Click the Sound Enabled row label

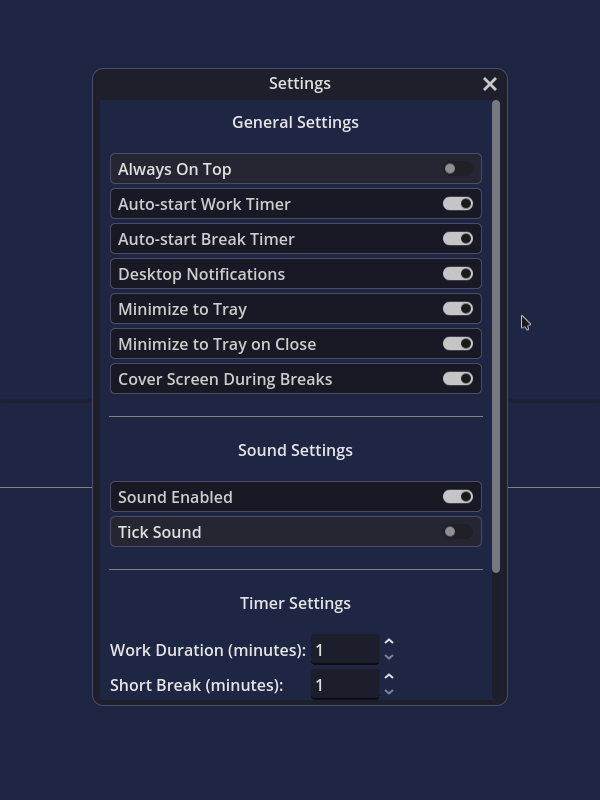pyautogui.click(x=175, y=497)
